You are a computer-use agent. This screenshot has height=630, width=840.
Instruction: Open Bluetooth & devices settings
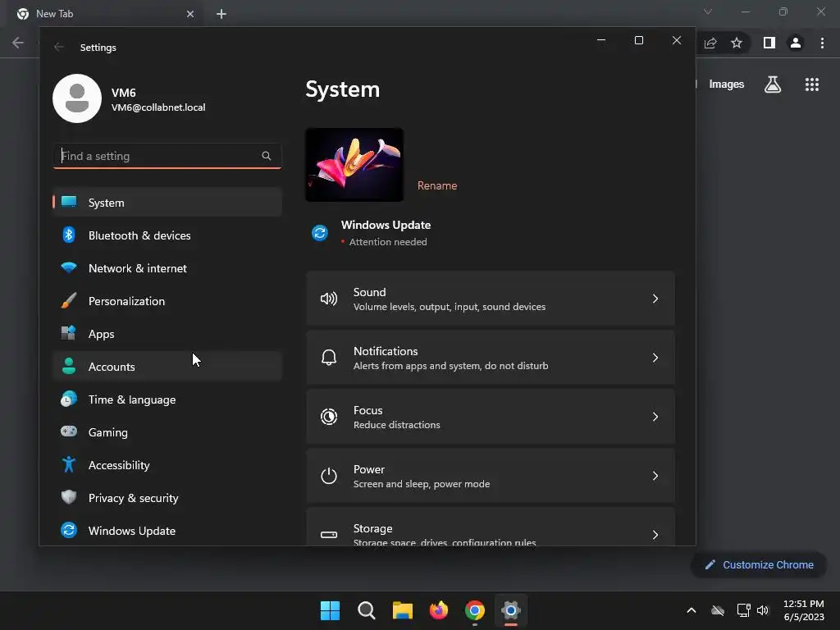point(167,235)
